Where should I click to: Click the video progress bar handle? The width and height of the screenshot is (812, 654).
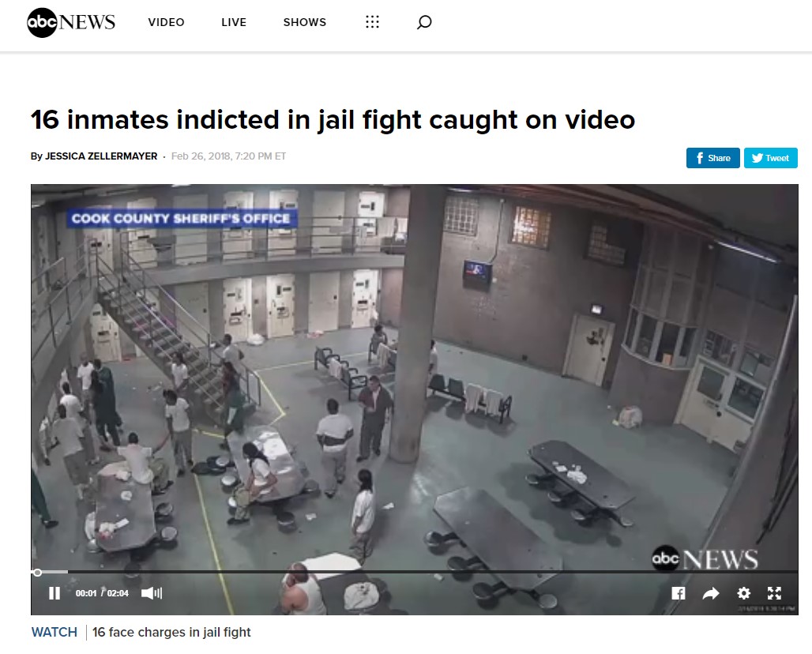(37, 572)
